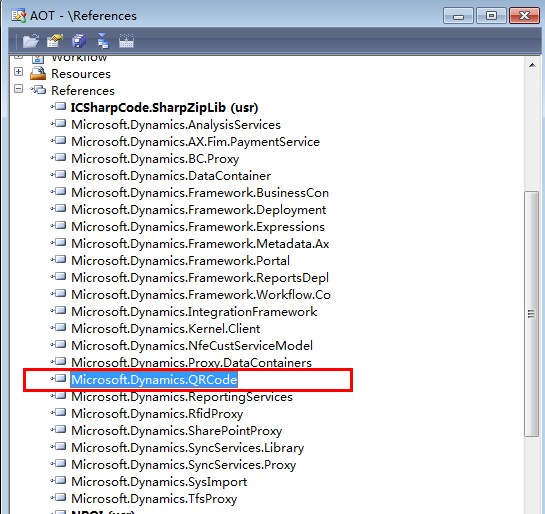The width and height of the screenshot is (545, 514).
Task: Select highlighted Microsoft.Dynamics.QRCode reference
Action: (x=154, y=380)
